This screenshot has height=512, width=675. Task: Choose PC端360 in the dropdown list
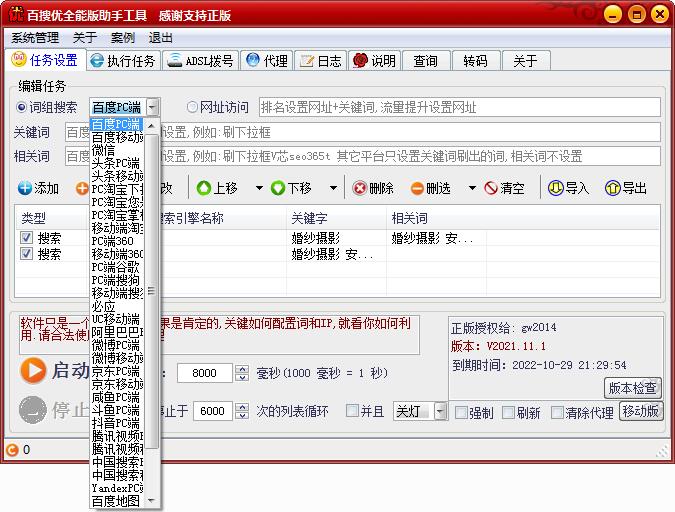[117, 241]
